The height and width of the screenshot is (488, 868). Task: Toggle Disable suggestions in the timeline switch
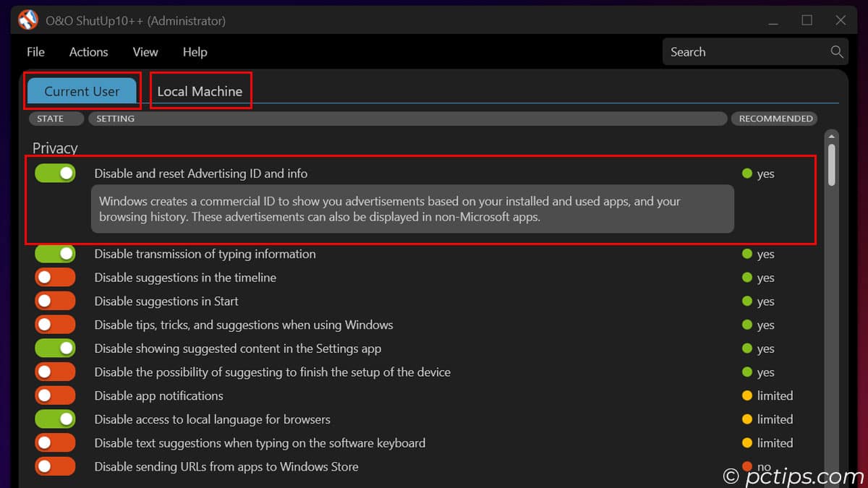(55, 278)
